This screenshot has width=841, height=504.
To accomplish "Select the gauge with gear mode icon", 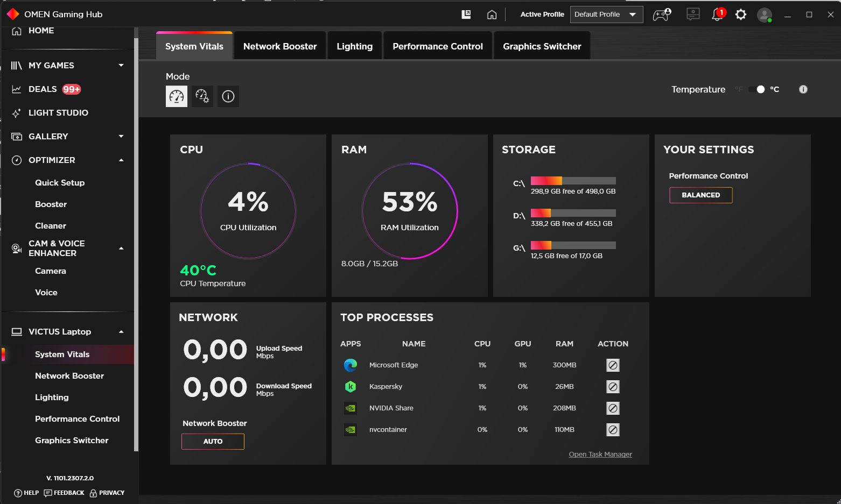I will (x=202, y=96).
